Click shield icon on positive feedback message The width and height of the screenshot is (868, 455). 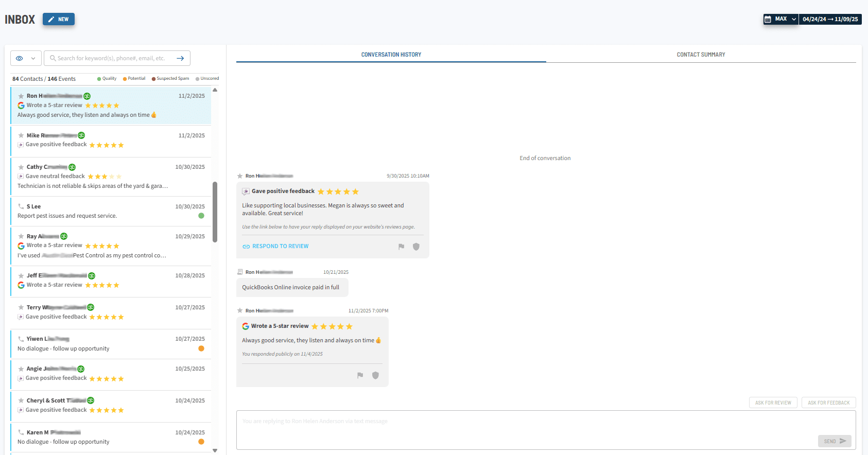click(x=416, y=247)
